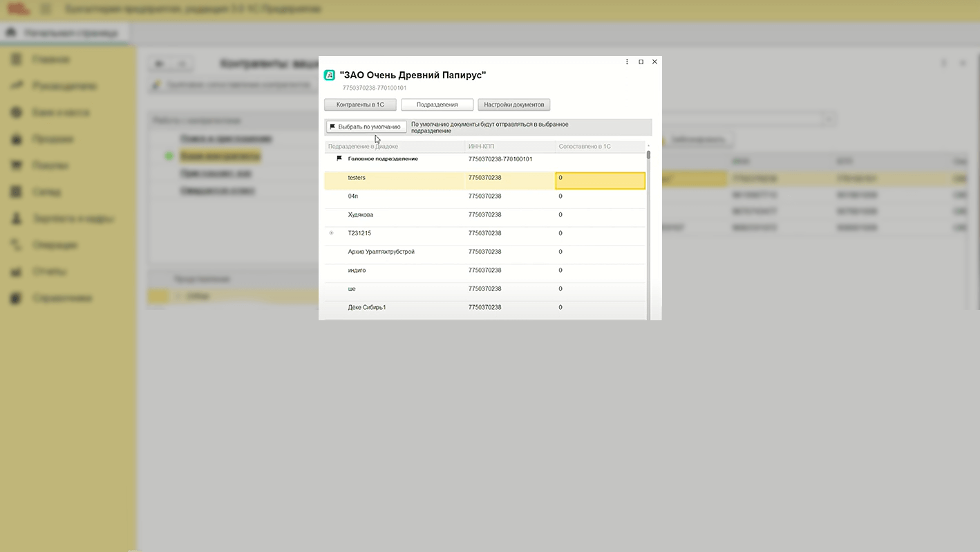This screenshot has height=552, width=980.
Task: Select the индиго row
Action: point(484,273)
